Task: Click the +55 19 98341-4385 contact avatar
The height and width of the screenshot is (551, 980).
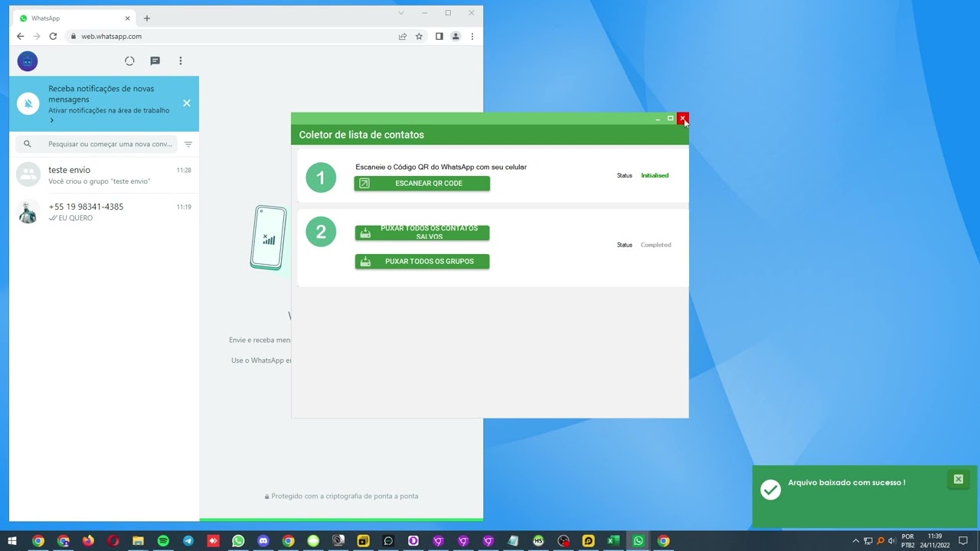Action: pyautogui.click(x=28, y=212)
